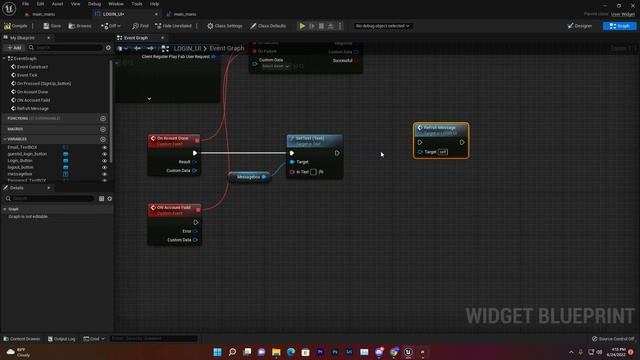Open the Help menu
This screenshot has height=360, width=640.
[154, 4]
